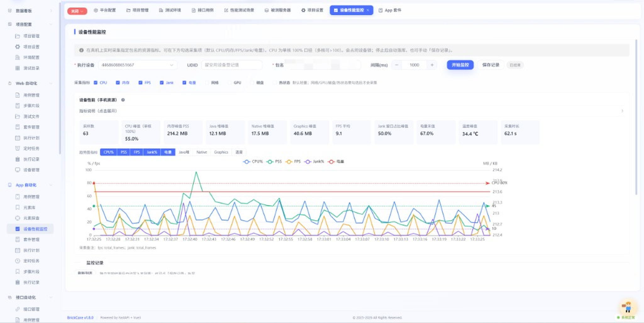Toggle FPS series in chart legend
The width and height of the screenshot is (644, 323).
click(293, 162)
